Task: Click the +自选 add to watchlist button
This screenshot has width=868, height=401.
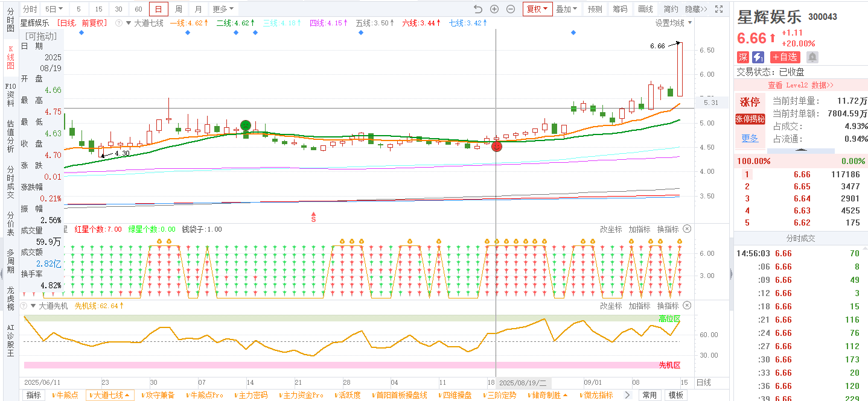Action: tap(785, 57)
